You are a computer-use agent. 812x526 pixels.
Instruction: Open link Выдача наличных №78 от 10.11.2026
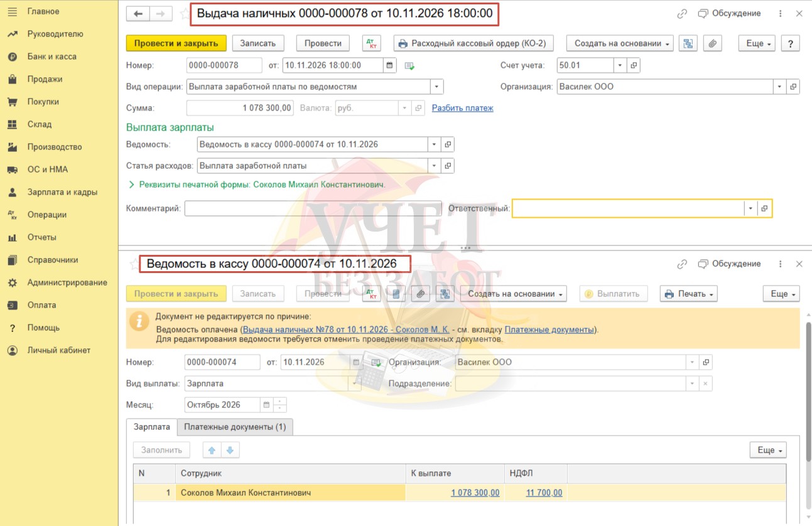click(x=346, y=329)
